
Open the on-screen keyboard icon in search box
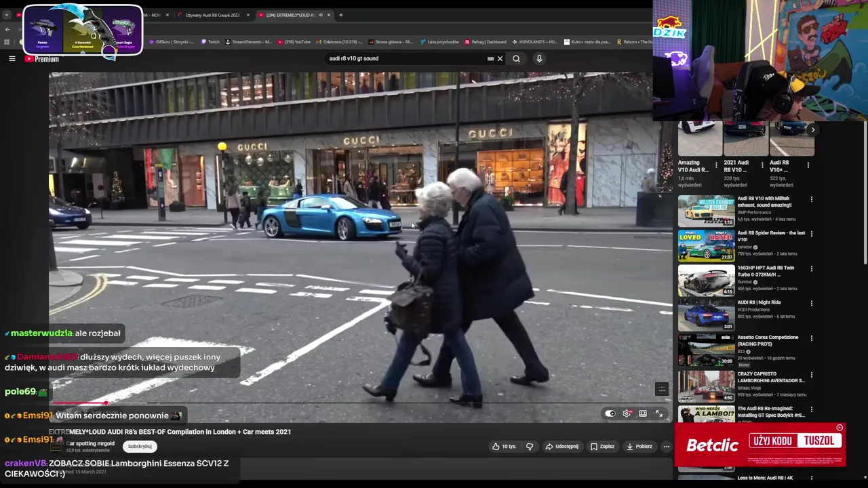(x=490, y=58)
